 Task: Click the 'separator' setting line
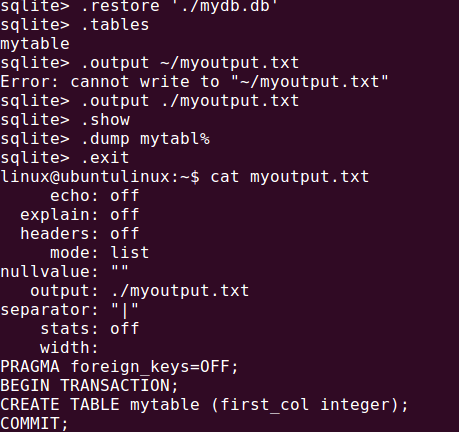click(69, 310)
